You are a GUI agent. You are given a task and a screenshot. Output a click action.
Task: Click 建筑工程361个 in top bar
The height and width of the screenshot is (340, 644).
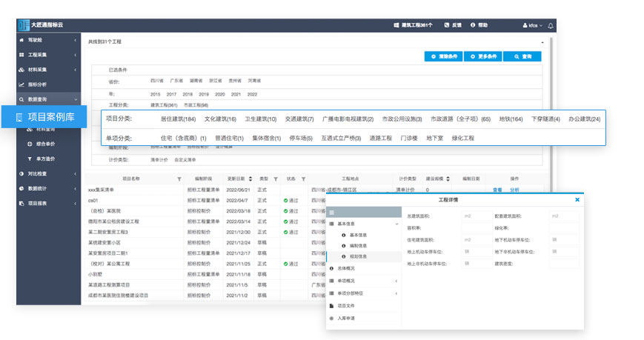pos(414,25)
